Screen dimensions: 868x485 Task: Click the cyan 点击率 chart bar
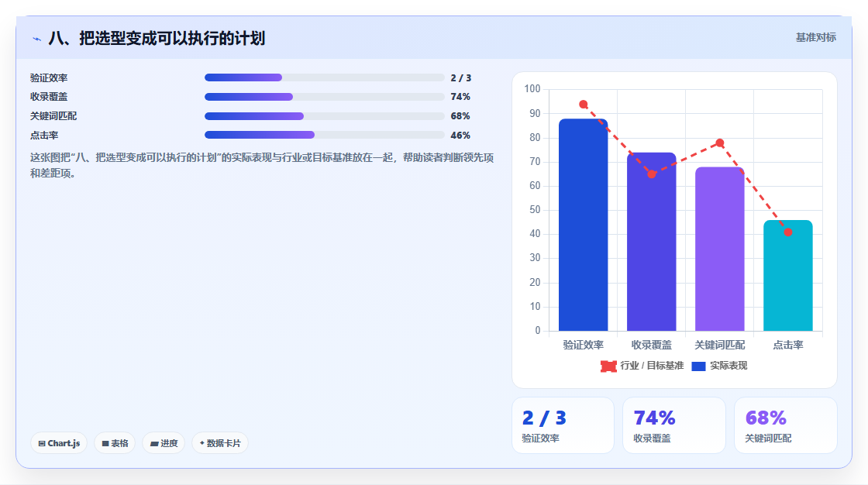[x=787, y=276]
